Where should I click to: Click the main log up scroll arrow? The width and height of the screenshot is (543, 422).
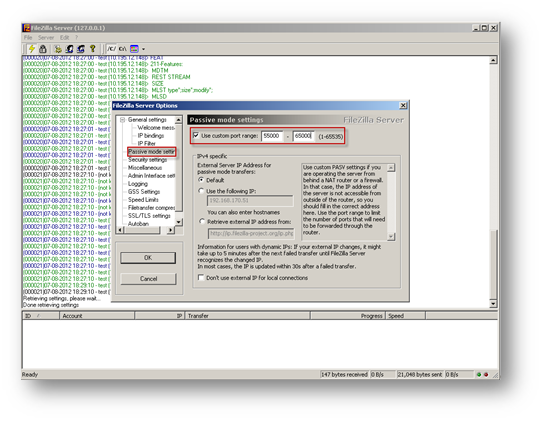(493, 60)
